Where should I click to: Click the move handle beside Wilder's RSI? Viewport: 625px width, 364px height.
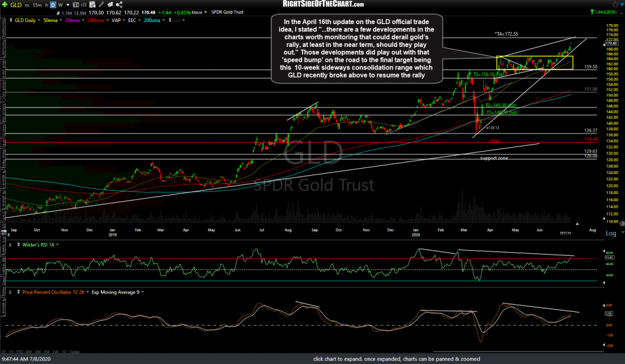(18, 245)
